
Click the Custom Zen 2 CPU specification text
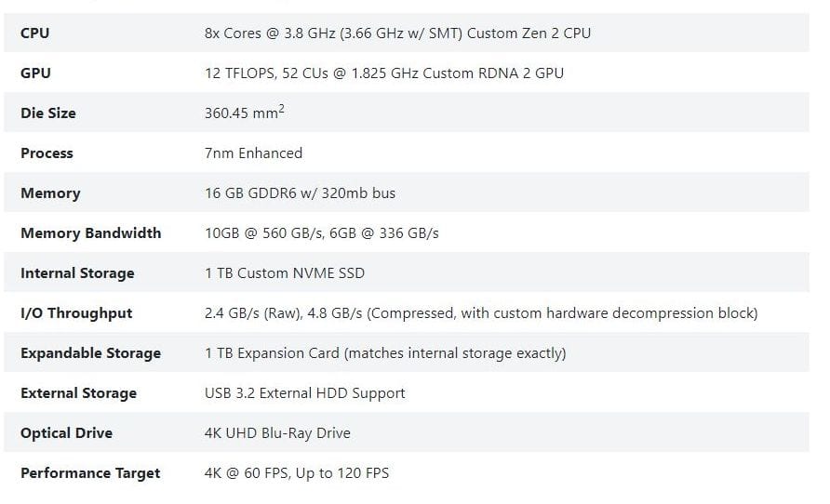[x=397, y=33]
